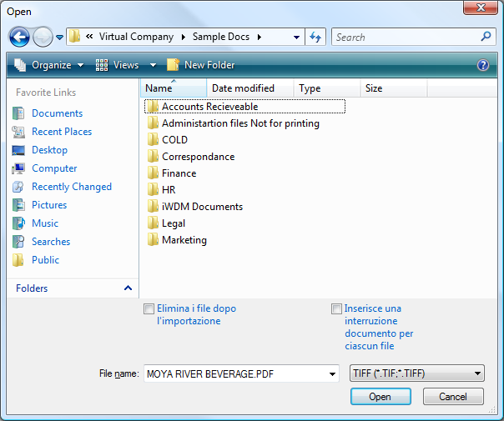Click the Desktop sidebar icon
Screen dimensions: 504x421
point(18,150)
